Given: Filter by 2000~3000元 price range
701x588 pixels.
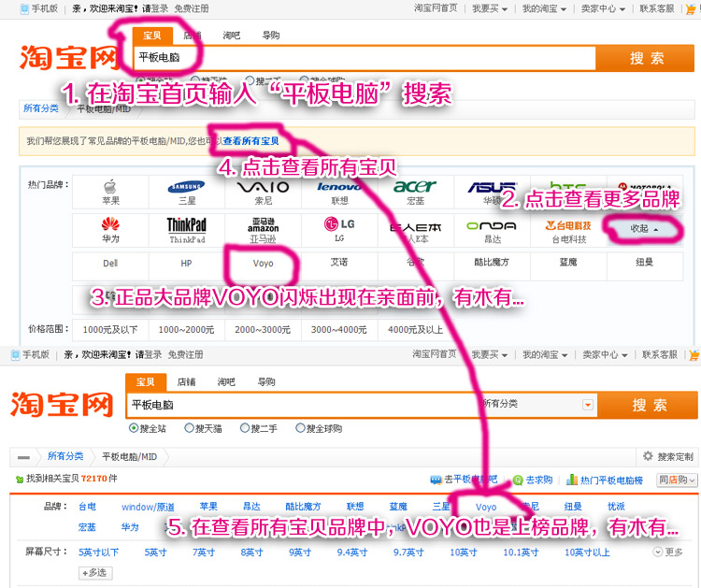Looking at the screenshot, I should pyautogui.click(x=263, y=330).
